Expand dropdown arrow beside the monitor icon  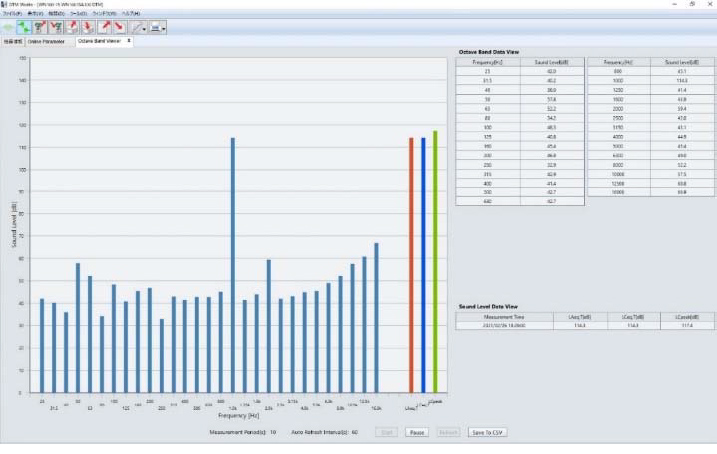164,28
